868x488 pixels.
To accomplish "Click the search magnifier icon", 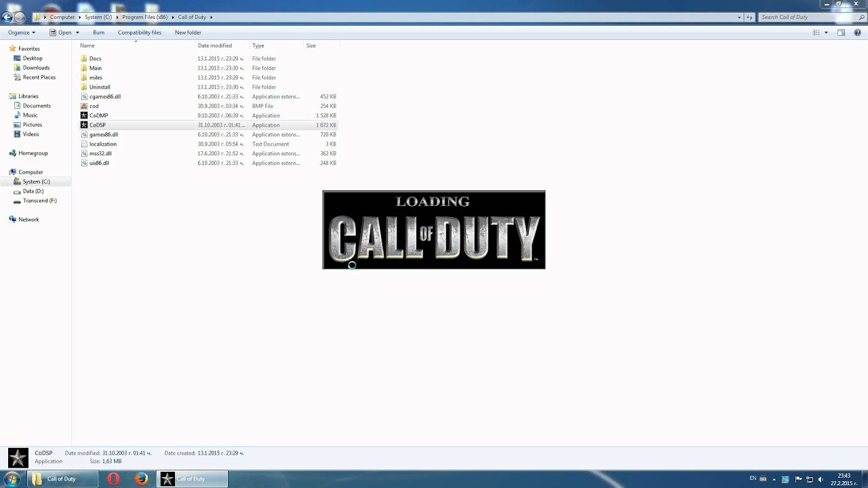I will 861,17.
